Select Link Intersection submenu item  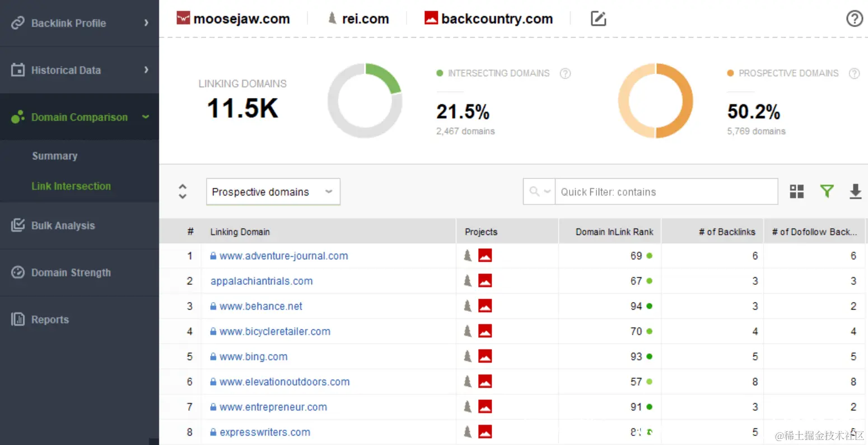(71, 186)
